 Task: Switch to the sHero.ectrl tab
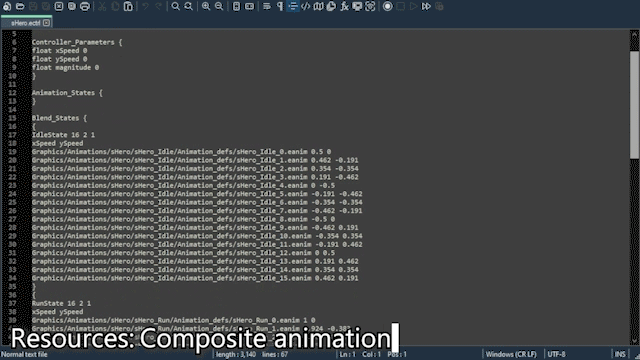25,23
